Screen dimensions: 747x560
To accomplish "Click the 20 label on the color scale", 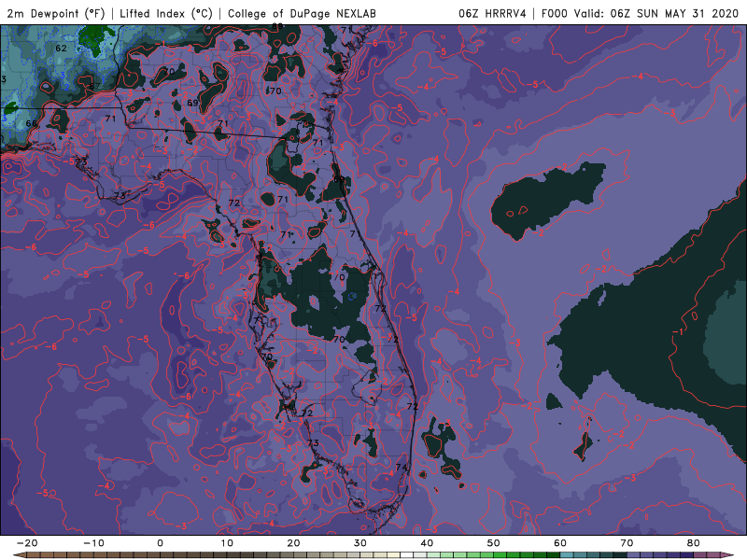I will [x=293, y=543].
